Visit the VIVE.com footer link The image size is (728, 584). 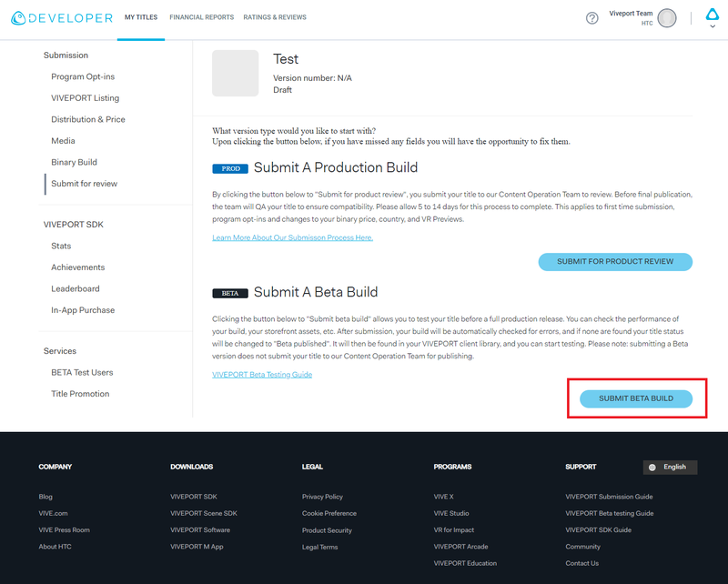53,513
